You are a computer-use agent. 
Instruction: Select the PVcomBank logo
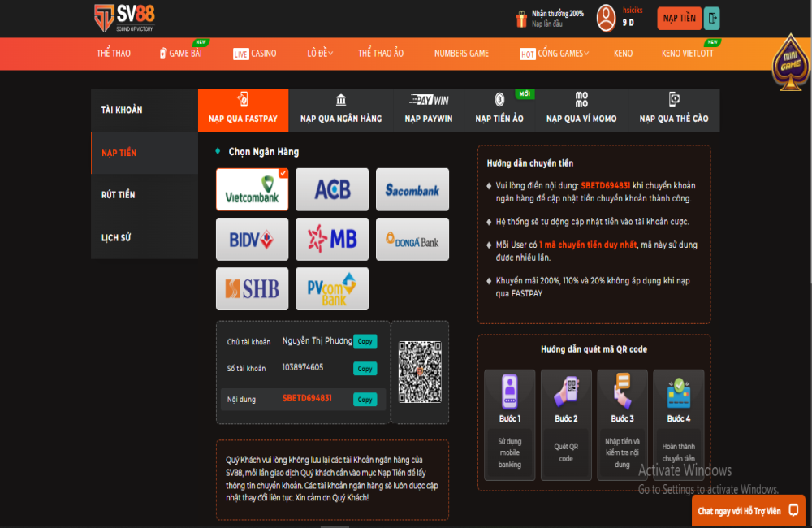point(332,288)
